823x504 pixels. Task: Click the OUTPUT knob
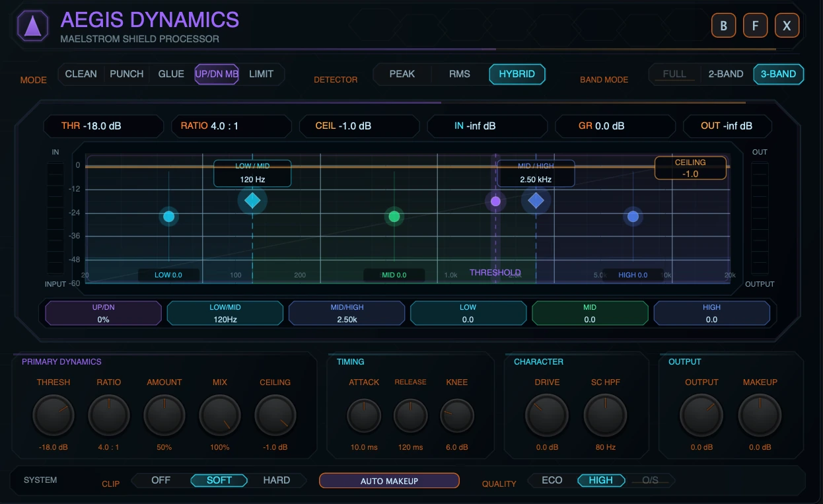(x=702, y=415)
